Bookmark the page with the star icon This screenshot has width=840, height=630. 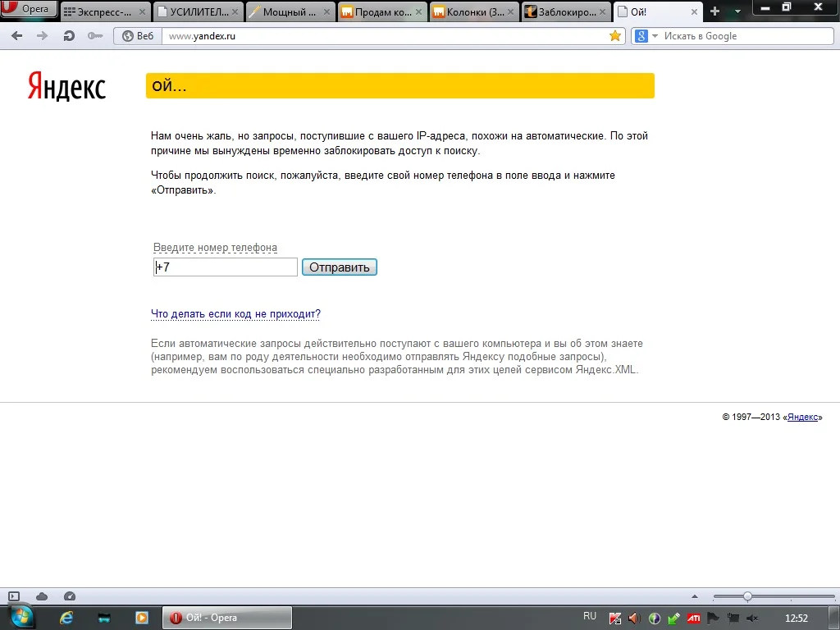coord(615,36)
